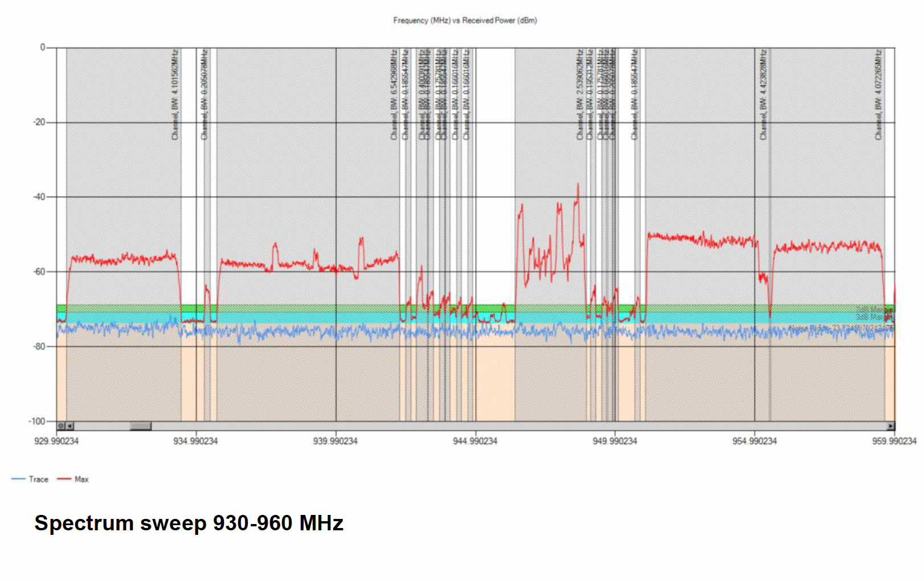924x581 pixels.
Task: Click the left scroll arrow below the chart
Action: coord(69,426)
